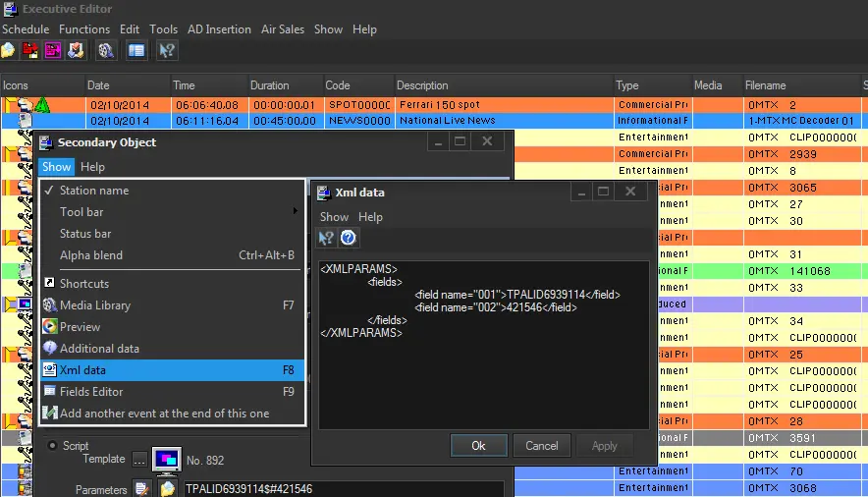The width and height of the screenshot is (868, 497).
Task: Open Help menu in Secondary Object window
Action: click(92, 167)
